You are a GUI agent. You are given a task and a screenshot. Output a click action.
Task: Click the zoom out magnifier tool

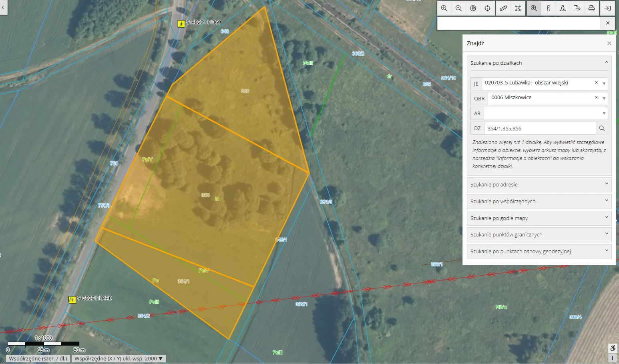(x=458, y=8)
